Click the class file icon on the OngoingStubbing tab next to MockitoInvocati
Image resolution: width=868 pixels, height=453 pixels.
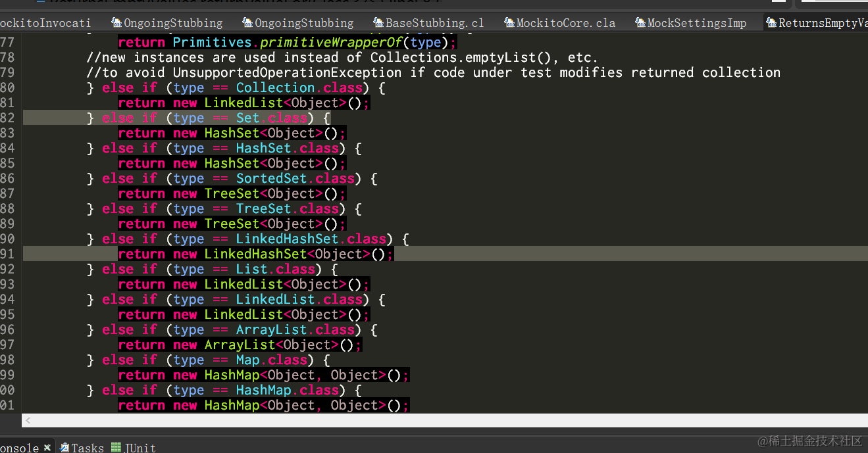116,23
